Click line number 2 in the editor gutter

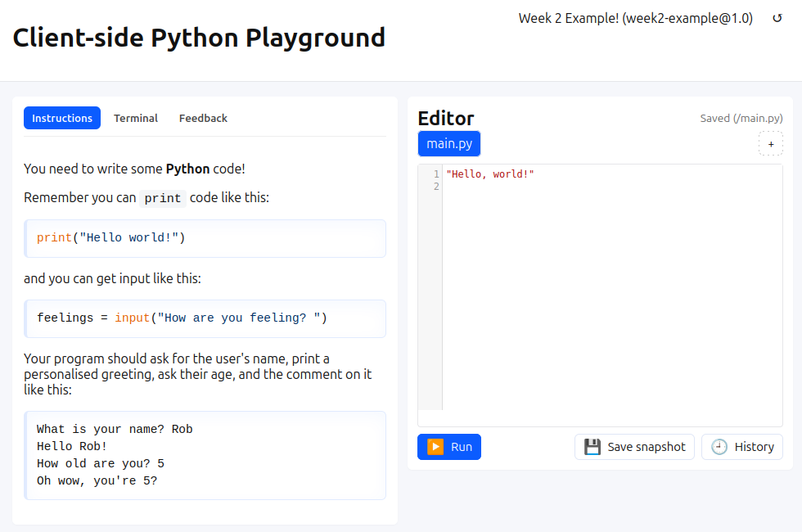[x=435, y=187]
